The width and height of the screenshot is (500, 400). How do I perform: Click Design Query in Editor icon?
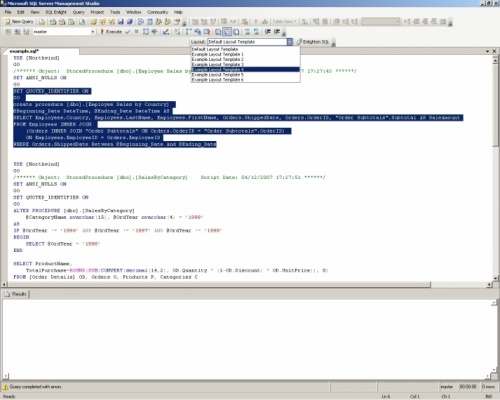pyautogui.click(x=166, y=32)
